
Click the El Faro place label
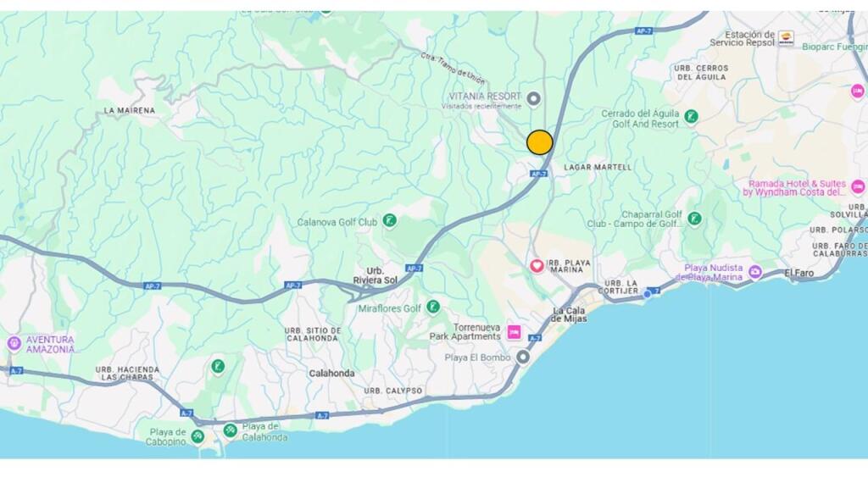pos(799,273)
